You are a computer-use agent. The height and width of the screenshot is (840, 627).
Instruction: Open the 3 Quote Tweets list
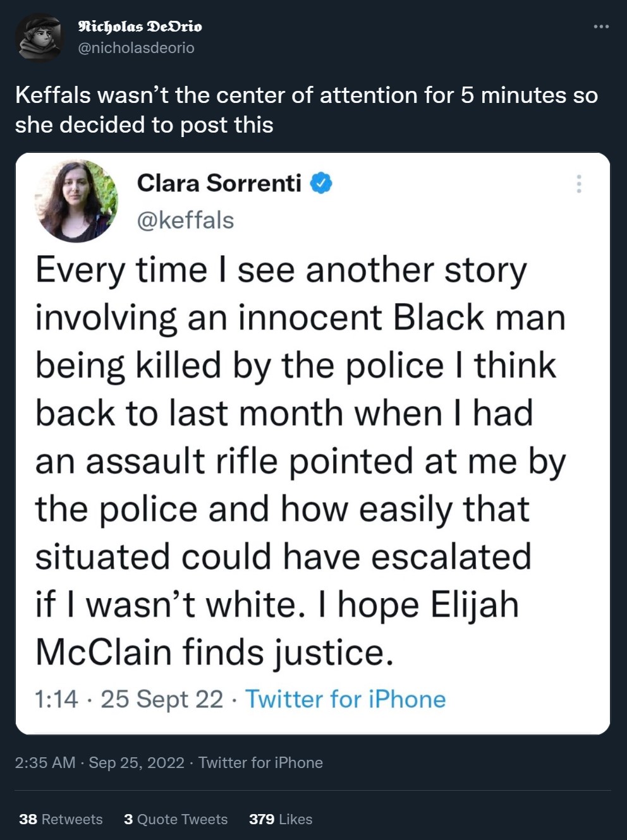(176, 819)
